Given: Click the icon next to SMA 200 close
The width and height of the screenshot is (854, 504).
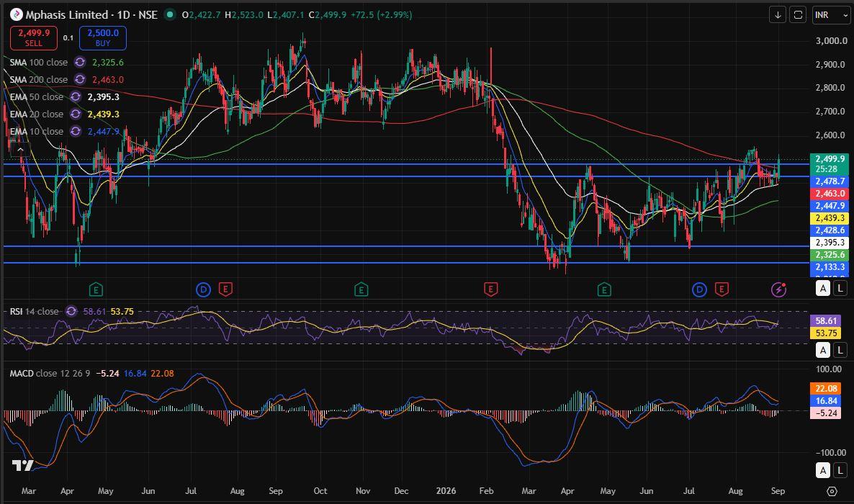Looking at the screenshot, I should [x=80, y=79].
